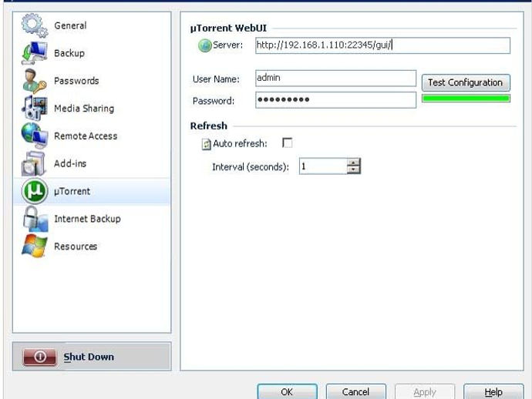Click the Resources Windows flag icon
The width and height of the screenshot is (532, 399).
point(35,246)
